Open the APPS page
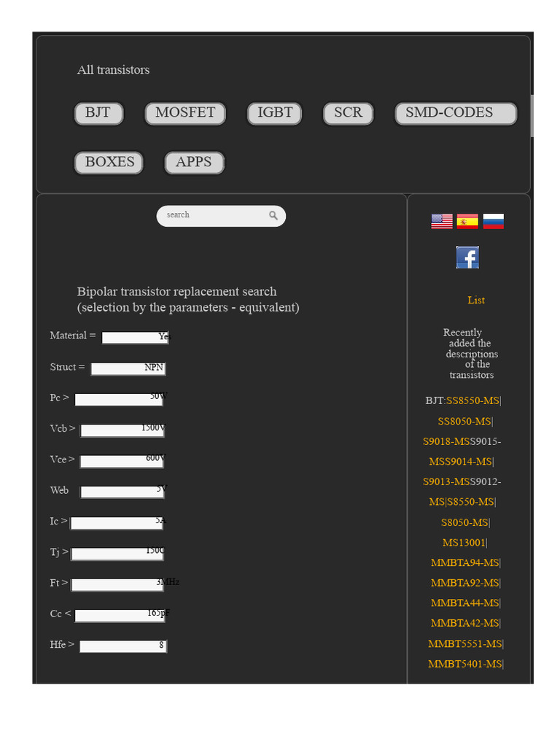 point(194,163)
